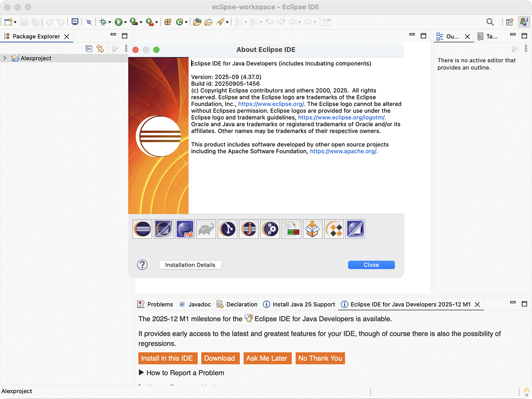Click the Debug bug icon in toolbar
This screenshot has height=399, width=532.
(103, 22)
